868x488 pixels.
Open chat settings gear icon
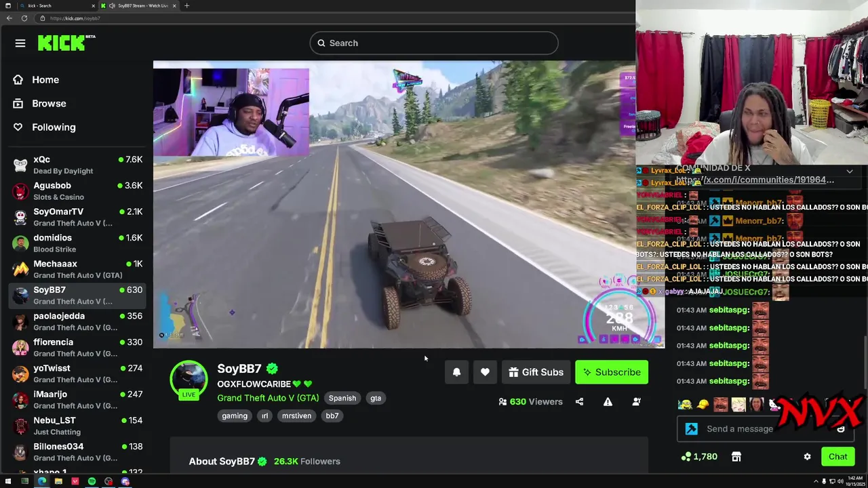[807, 457]
